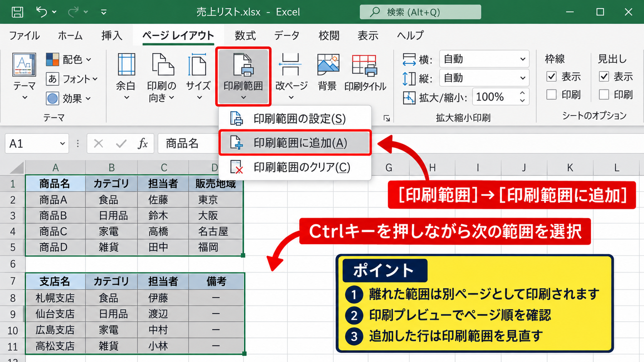Open Customize Quick Access Toolbar dropdown
This screenshot has width=644, height=362.
(x=104, y=12)
